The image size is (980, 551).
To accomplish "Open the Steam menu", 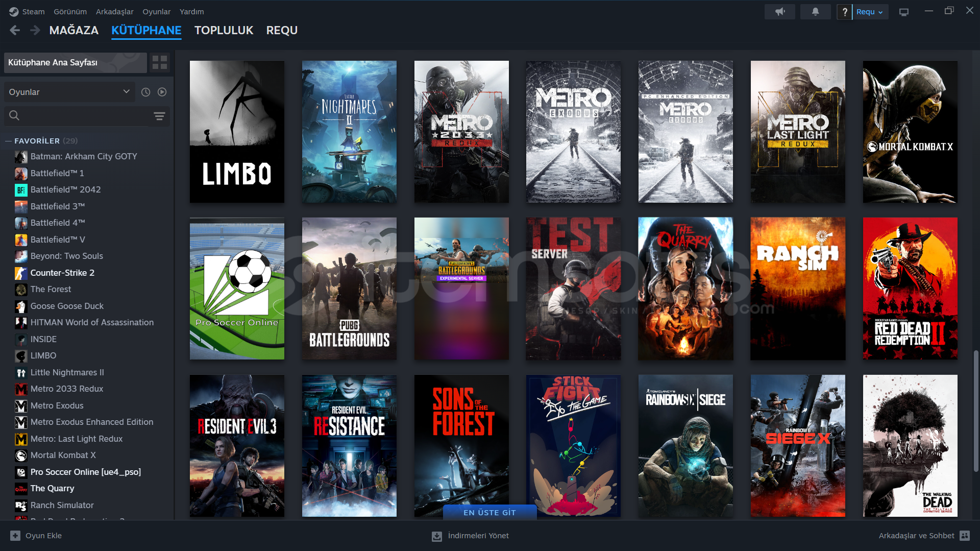I will click(33, 12).
